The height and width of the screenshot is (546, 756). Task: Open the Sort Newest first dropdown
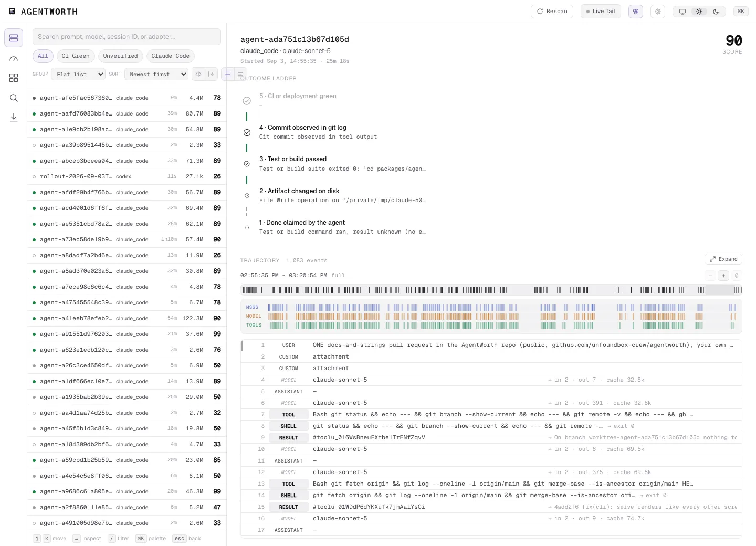[156, 74]
